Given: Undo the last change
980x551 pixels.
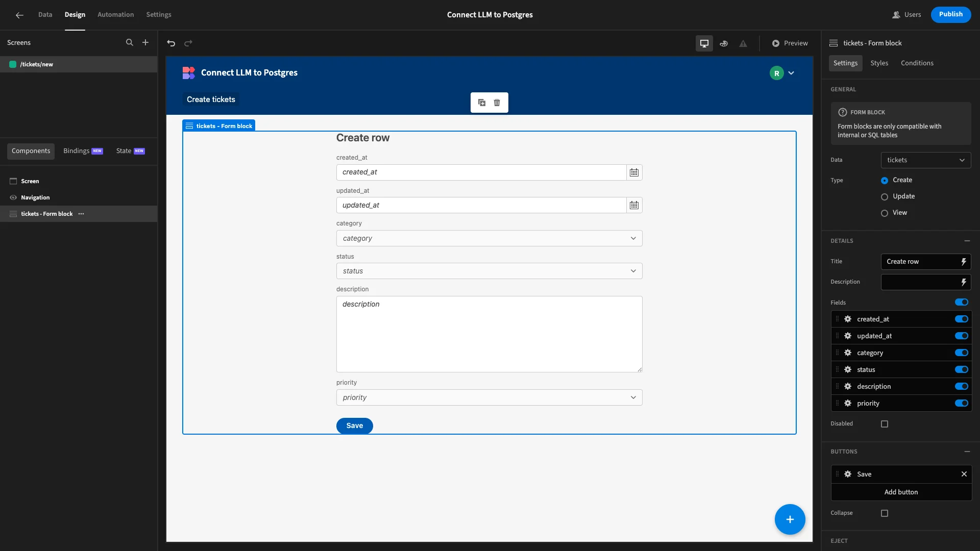Looking at the screenshot, I should (x=171, y=43).
